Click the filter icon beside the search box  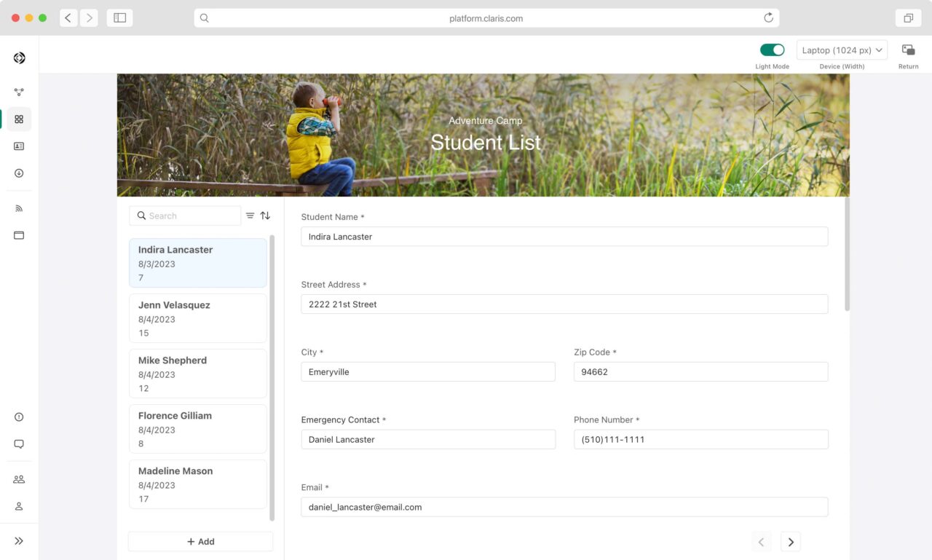coord(248,216)
